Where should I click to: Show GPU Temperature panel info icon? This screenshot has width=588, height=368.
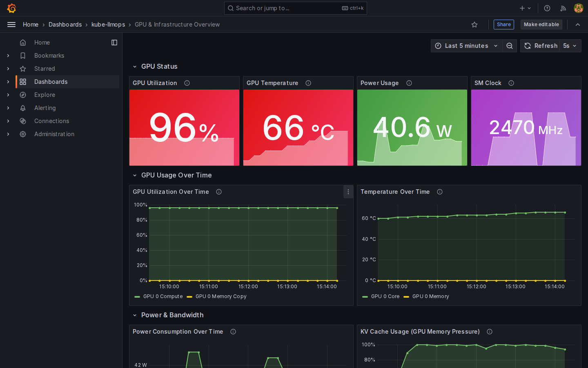click(308, 83)
